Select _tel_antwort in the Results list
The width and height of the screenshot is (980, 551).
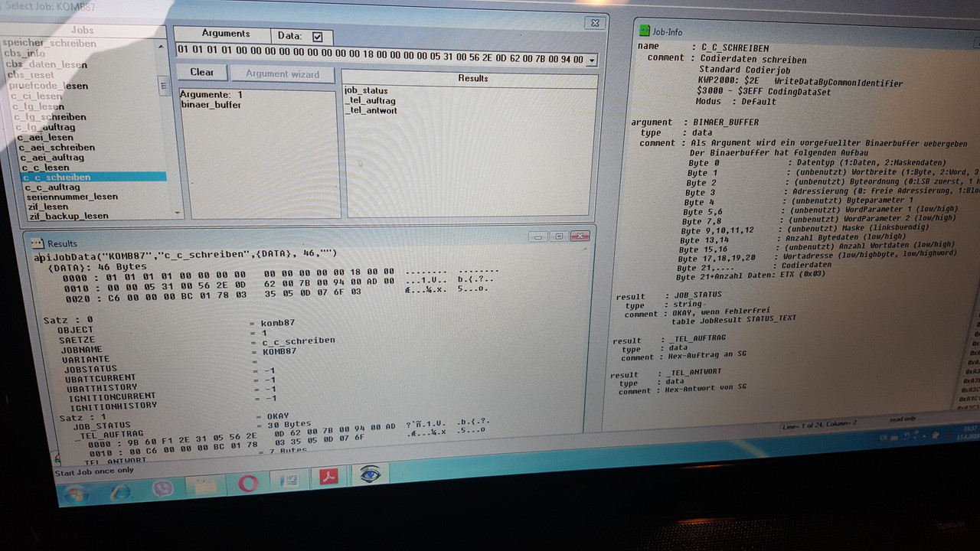(371, 110)
